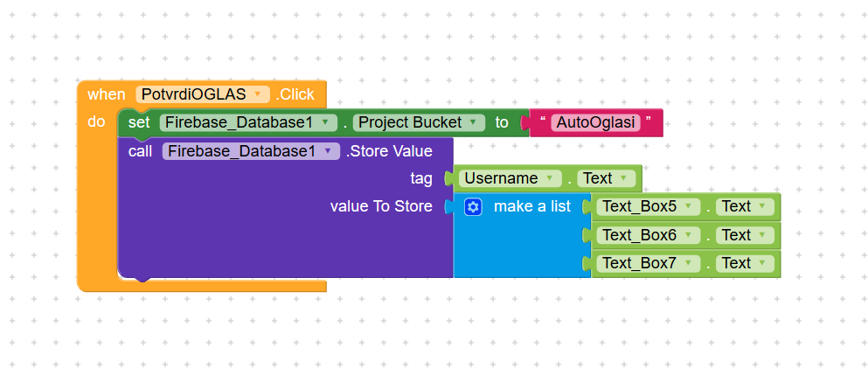Open the PotvrdiOGLAS component dropdown
The image size is (868, 368).
click(x=257, y=94)
